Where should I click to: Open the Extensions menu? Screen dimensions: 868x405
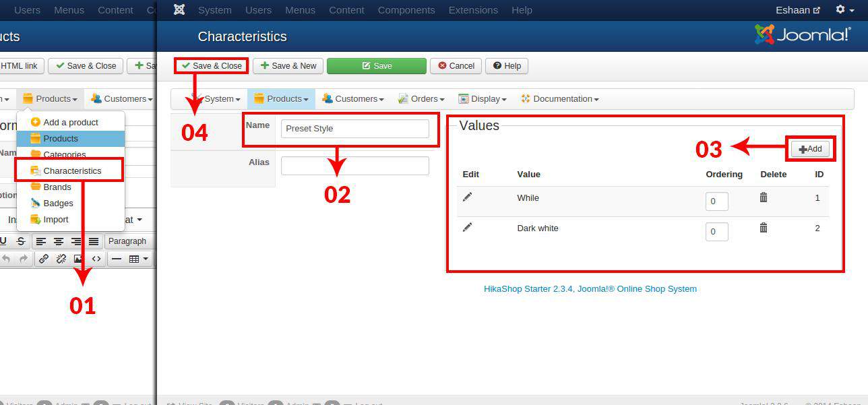point(473,10)
